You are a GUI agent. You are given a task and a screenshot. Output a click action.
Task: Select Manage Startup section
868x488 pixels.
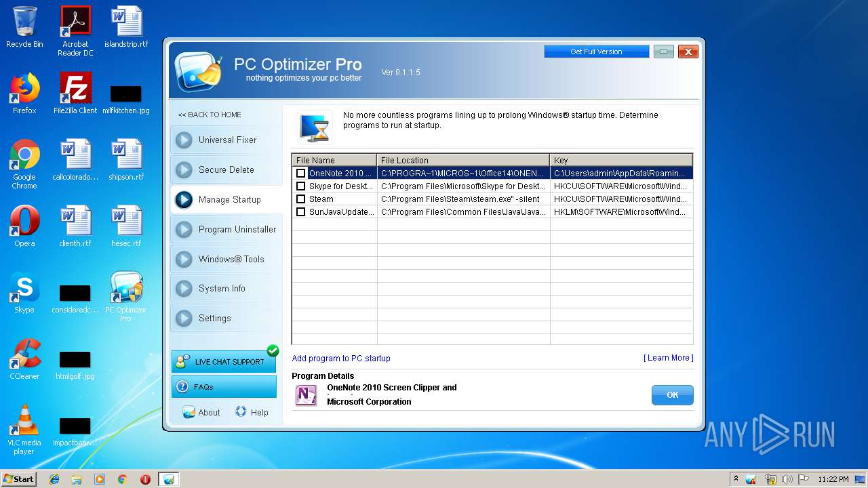coord(226,199)
